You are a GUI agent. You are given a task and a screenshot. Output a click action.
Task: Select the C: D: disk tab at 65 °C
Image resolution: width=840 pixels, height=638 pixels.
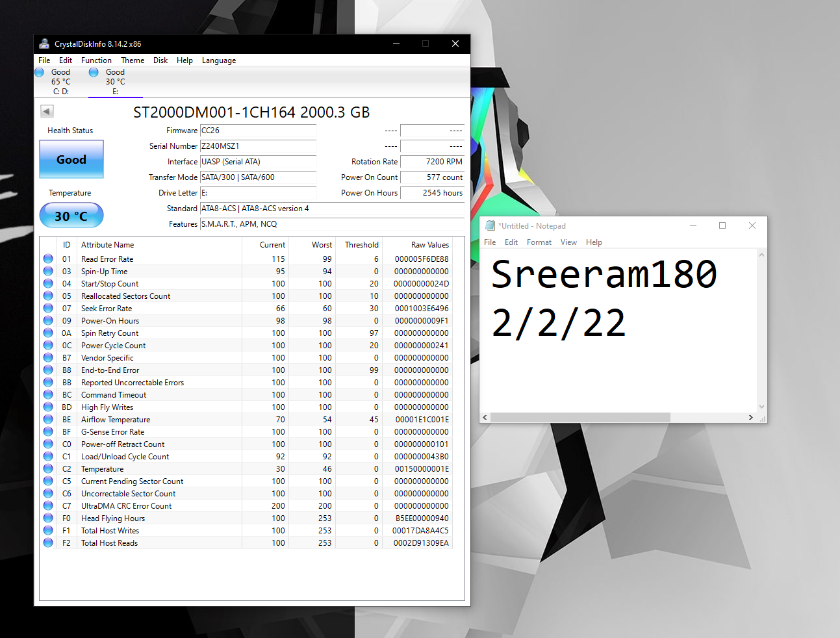pyautogui.click(x=60, y=82)
